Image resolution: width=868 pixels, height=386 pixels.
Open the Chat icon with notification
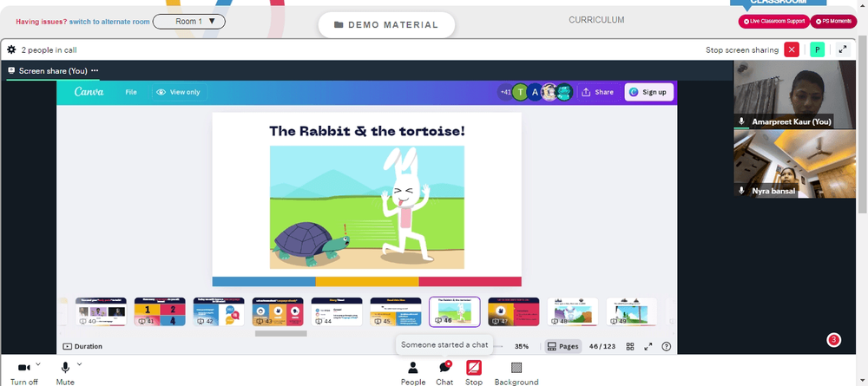click(444, 368)
